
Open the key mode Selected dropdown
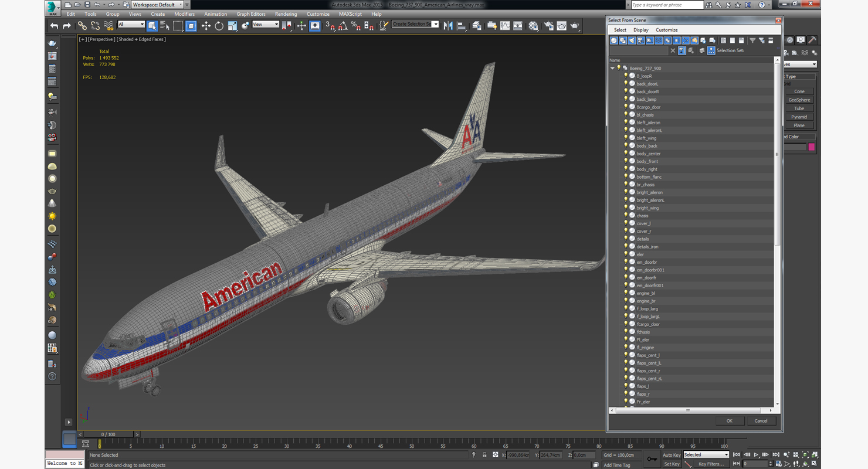click(x=706, y=455)
